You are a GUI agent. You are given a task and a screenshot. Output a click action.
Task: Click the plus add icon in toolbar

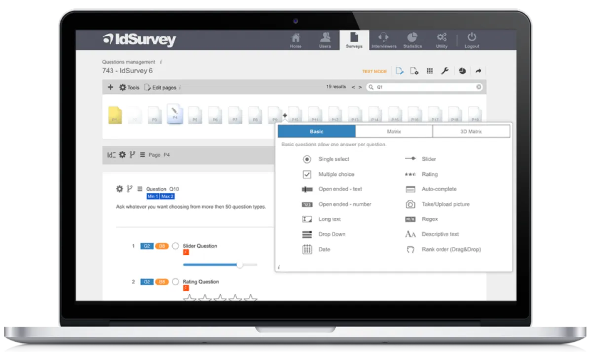111,87
